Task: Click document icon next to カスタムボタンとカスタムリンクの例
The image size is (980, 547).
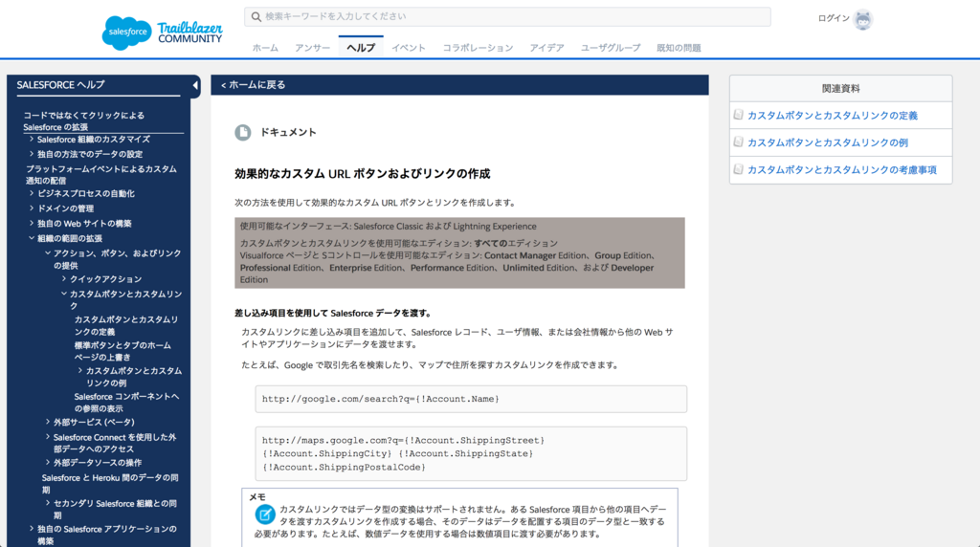Action: 738,142
